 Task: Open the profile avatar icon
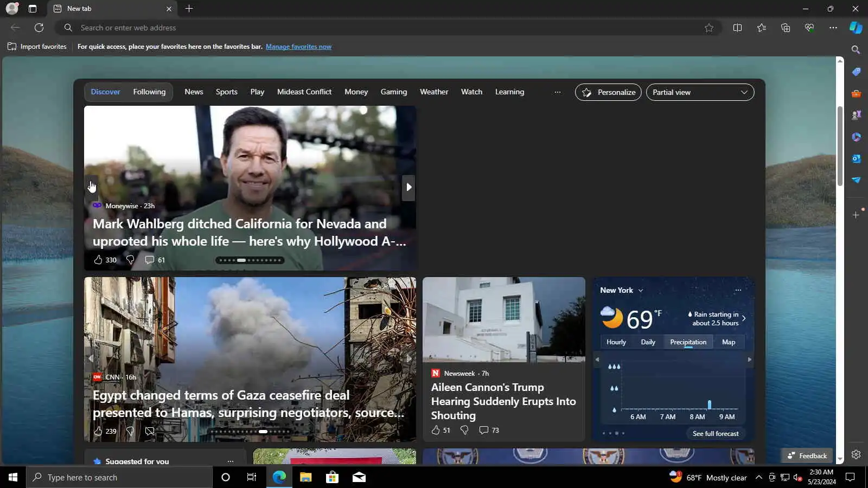12,9
